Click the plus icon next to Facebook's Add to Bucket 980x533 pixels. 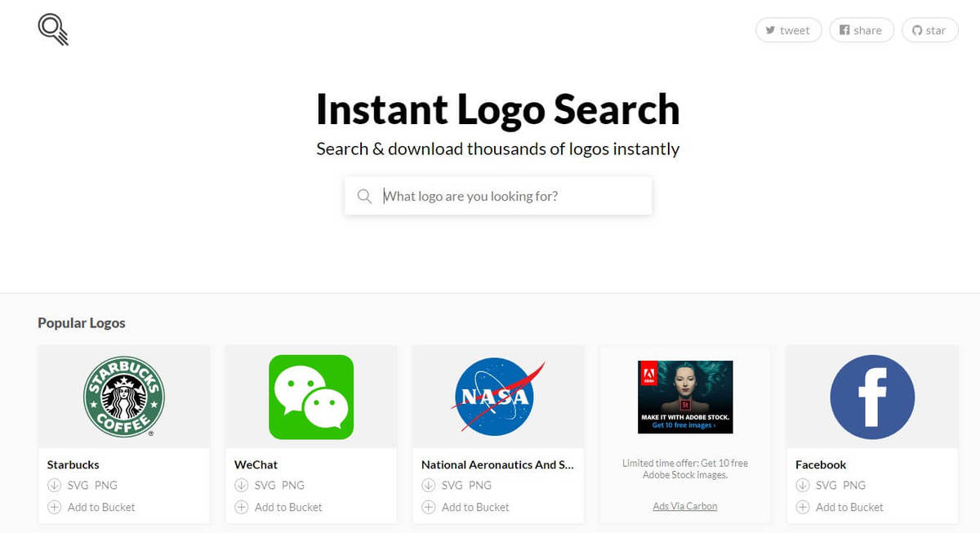[x=803, y=507]
